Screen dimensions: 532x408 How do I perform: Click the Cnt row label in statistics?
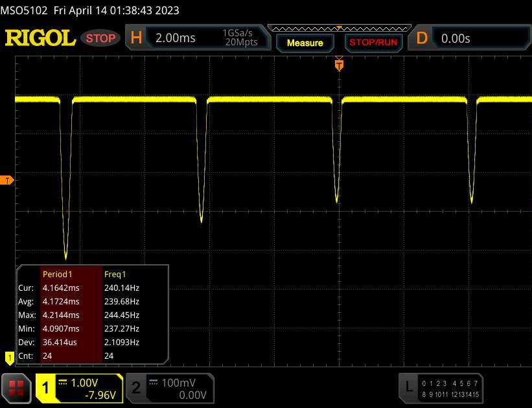pos(26,356)
